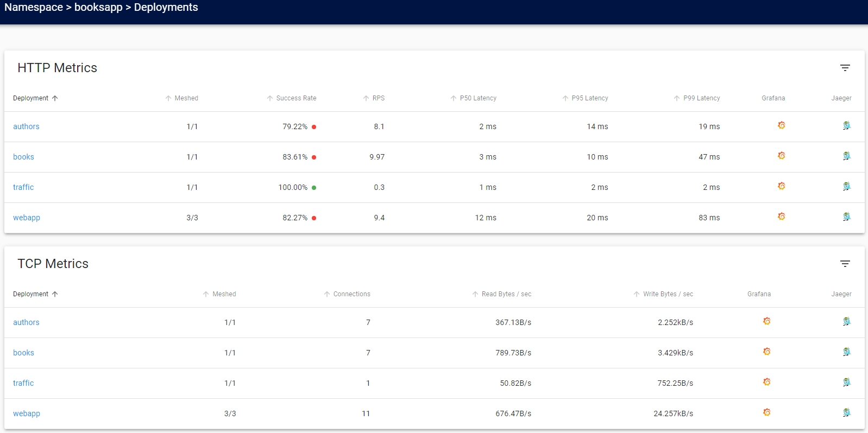Open Grafana for authors in TCP Metrics
Image resolution: width=868 pixels, height=433 pixels.
(x=766, y=322)
